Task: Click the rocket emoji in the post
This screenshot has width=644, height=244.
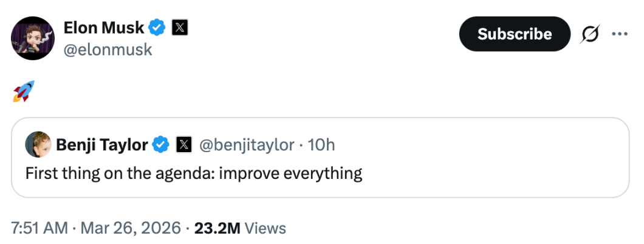Action: [24, 91]
